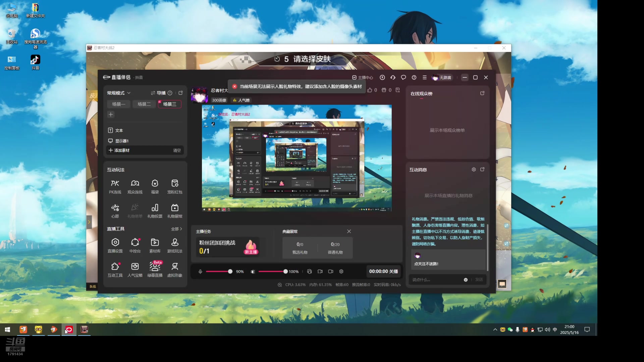Viewport: 644px width, 362px height.
Task: Open 人气宝箱 popularity chest
Action: tap(135, 270)
